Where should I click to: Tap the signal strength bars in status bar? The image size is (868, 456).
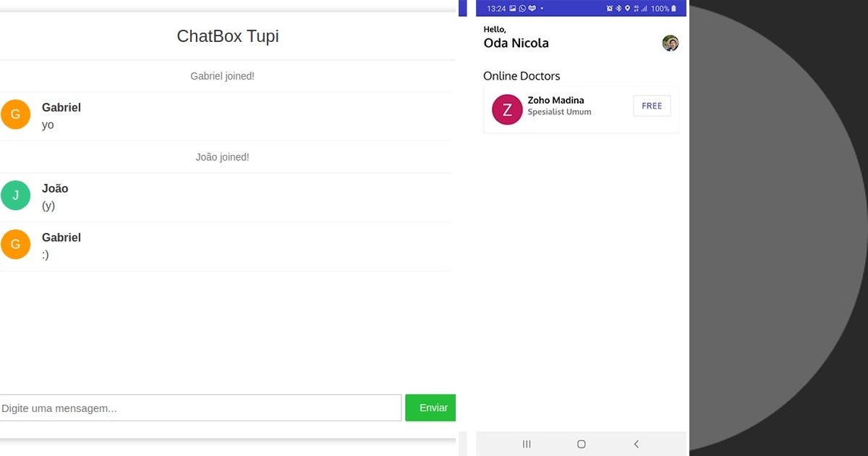[x=644, y=9]
